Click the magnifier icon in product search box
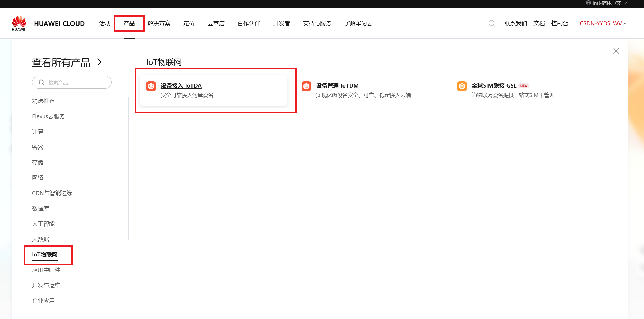This screenshot has width=644, height=319. click(x=42, y=82)
